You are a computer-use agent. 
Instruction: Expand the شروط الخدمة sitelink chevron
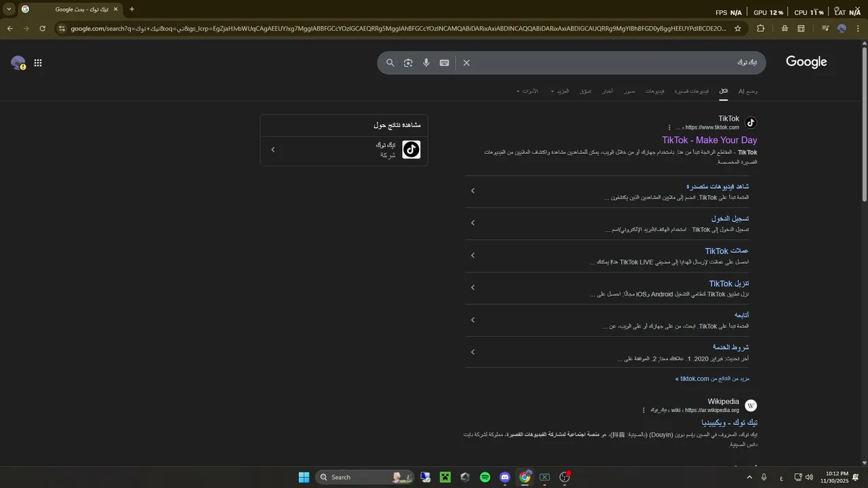(x=473, y=352)
